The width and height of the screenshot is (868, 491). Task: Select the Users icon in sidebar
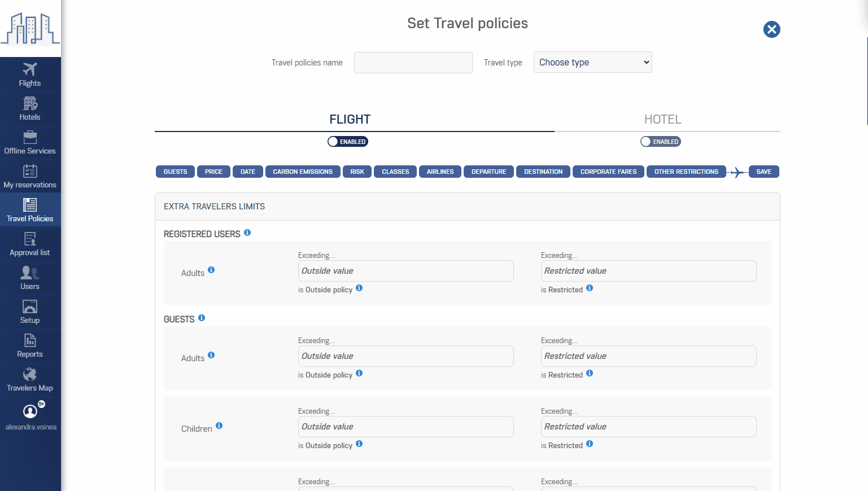(x=30, y=278)
